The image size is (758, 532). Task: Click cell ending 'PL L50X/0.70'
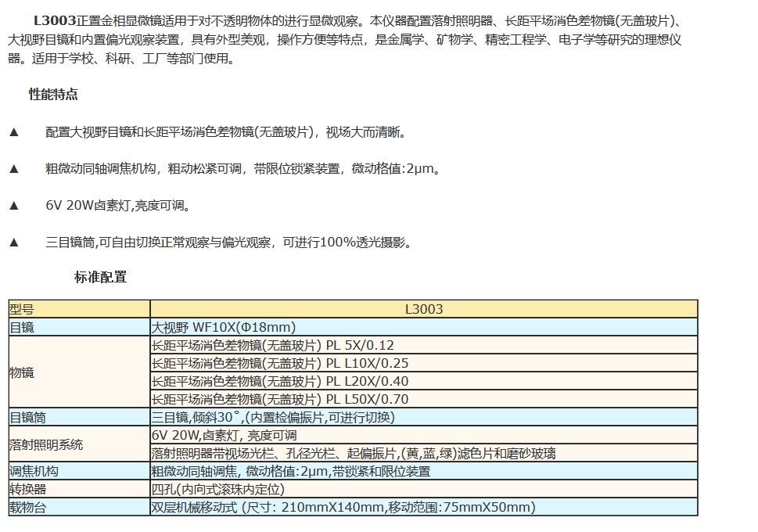click(x=424, y=399)
